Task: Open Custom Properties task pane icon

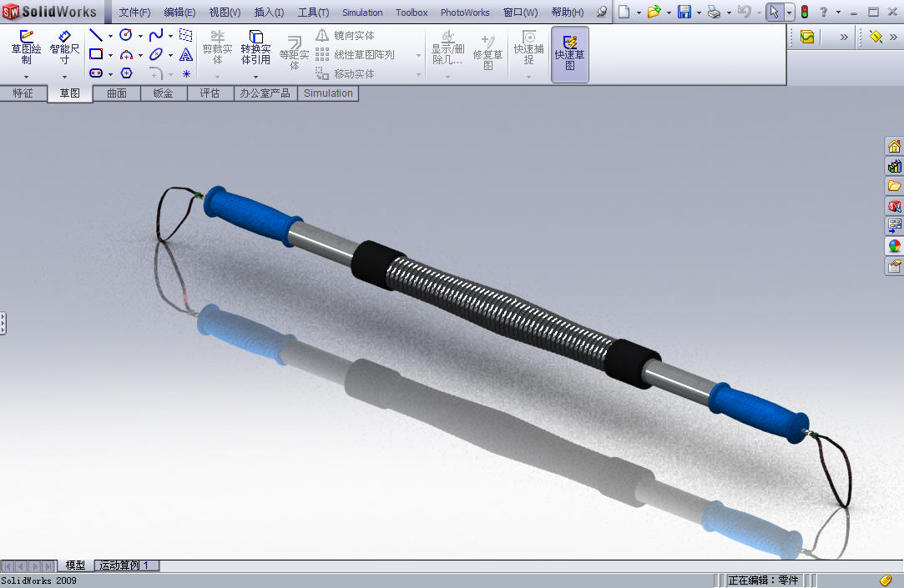Action: (x=894, y=266)
